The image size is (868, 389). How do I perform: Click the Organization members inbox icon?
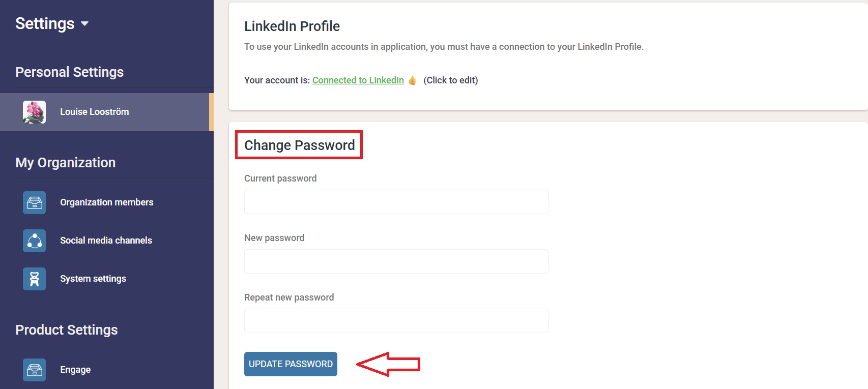click(x=34, y=202)
